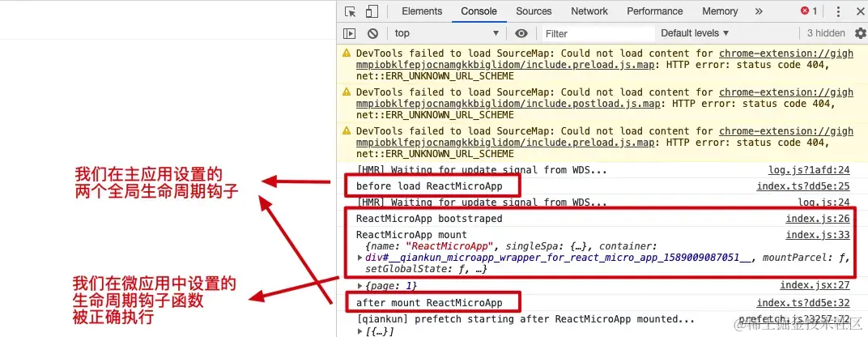
Task: Select the 'after mount ReactMicroApp' log text
Action: (x=429, y=303)
